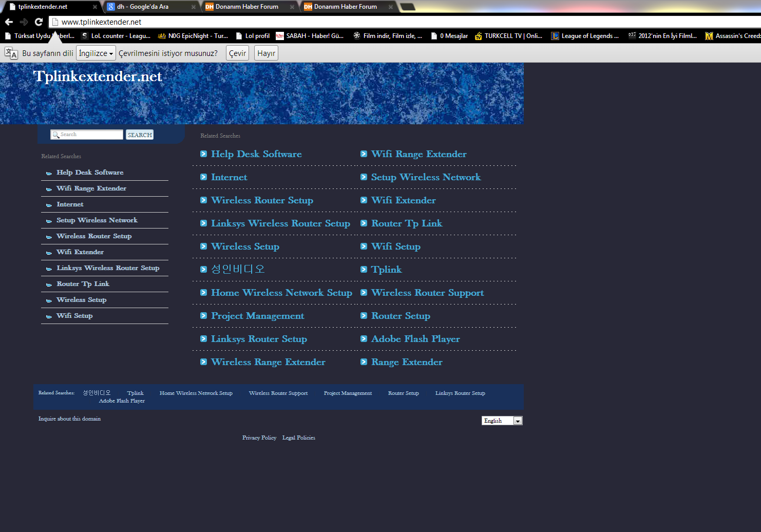This screenshot has width=761, height=532.
Task: Click the arrow icon beside Help Desk Software in main list
Action: click(204, 154)
